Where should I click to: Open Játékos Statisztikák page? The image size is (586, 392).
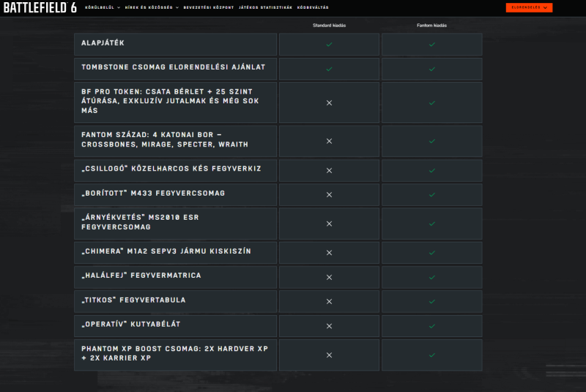265,7
